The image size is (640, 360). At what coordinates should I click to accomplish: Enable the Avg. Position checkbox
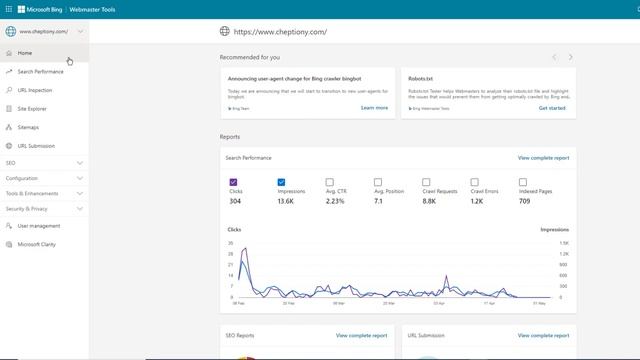click(378, 182)
